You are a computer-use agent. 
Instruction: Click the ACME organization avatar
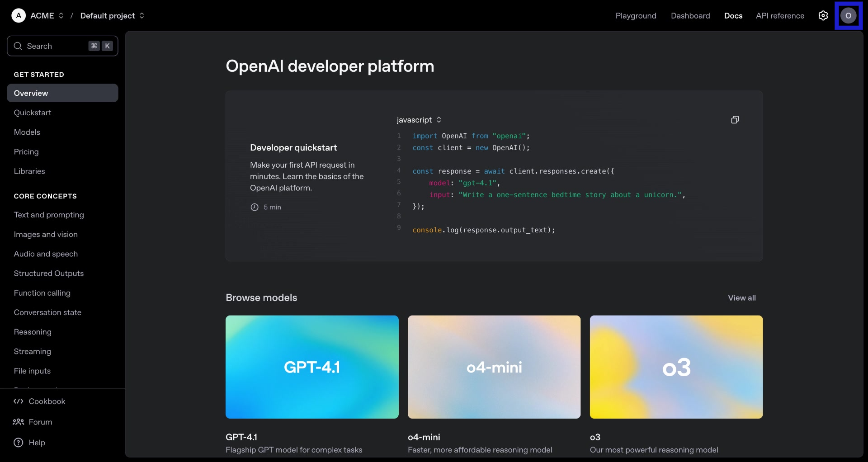(x=18, y=15)
